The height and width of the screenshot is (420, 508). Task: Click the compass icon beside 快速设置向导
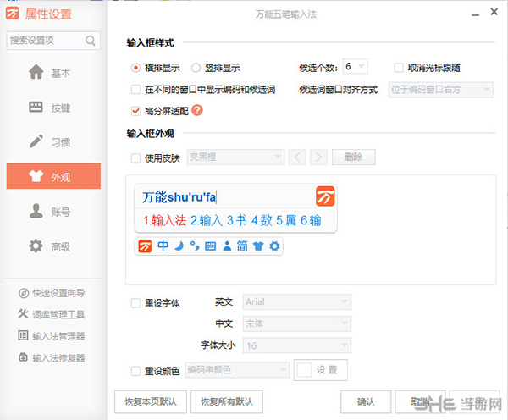point(24,293)
